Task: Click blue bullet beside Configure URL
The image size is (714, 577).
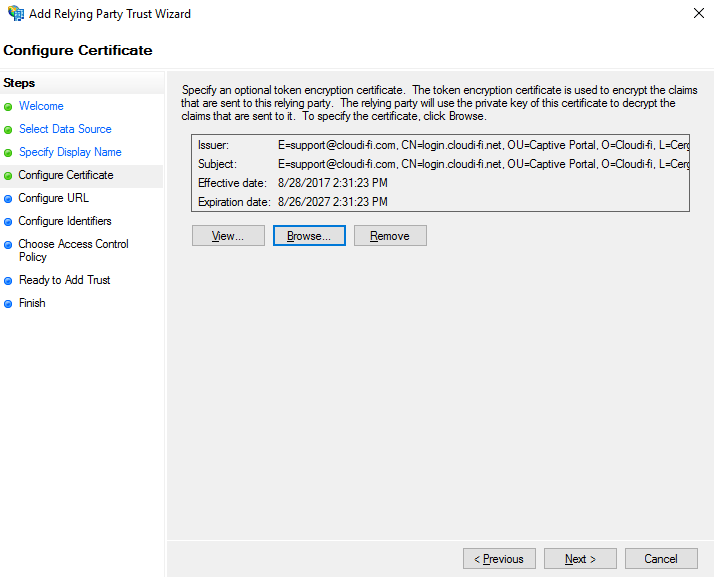Action: click(8, 199)
